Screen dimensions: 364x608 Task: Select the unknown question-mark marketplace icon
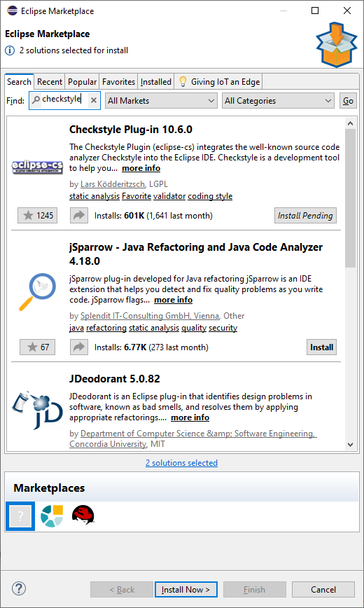20,516
